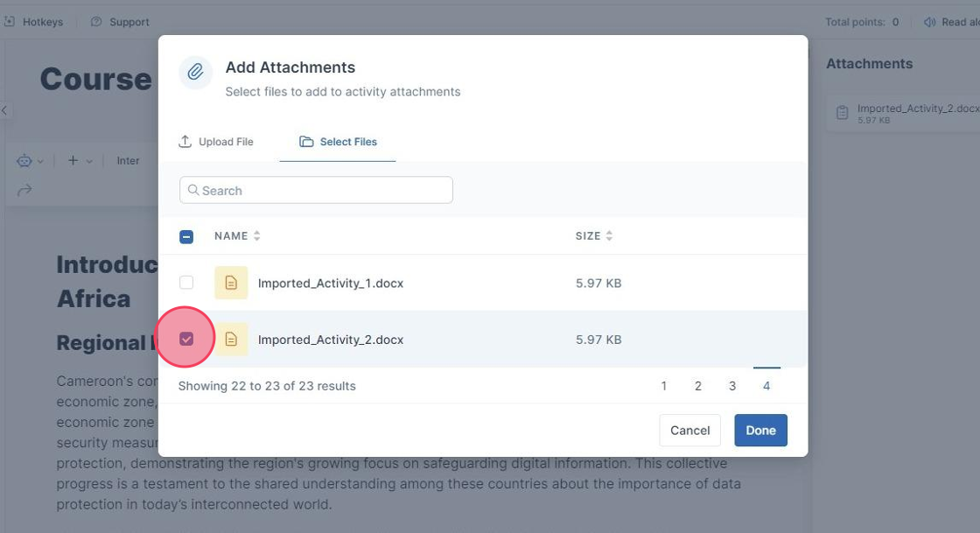This screenshot has height=533, width=980.
Task: Click the paperclip attachment icon
Action: pyautogui.click(x=196, y=73)
